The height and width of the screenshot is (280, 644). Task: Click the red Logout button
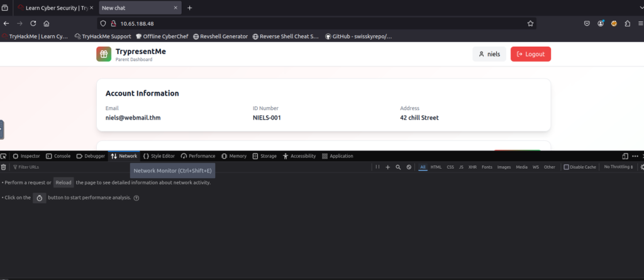pos(530,54)
